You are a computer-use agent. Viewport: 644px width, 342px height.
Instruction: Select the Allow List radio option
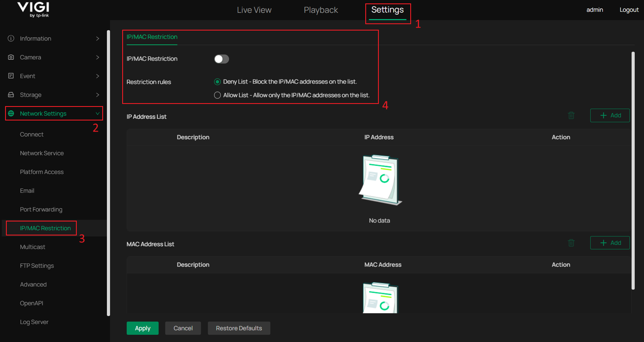pos(217,95)
